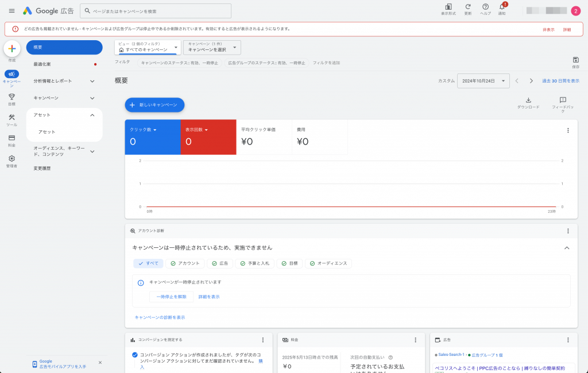Toggle the オーディエンス diagnostic chip

pos(328,263)
